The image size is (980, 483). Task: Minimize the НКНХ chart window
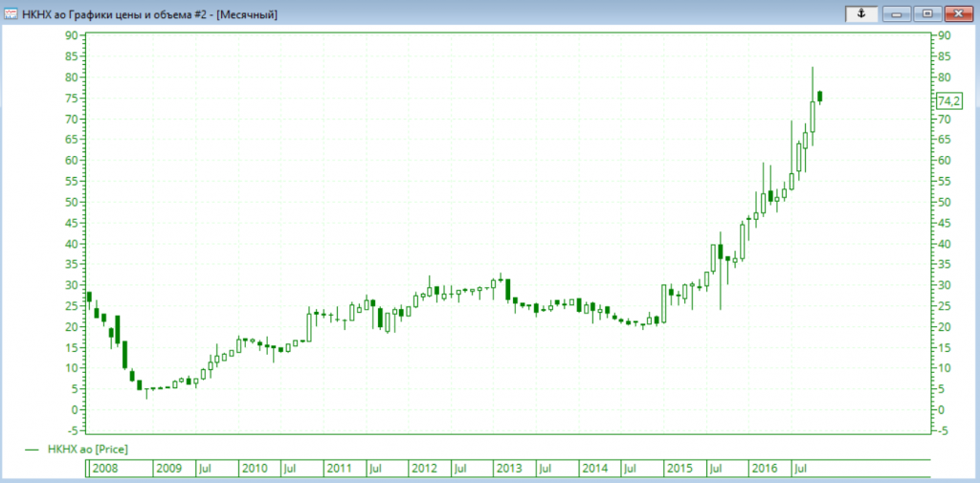(x=898, y=13)
